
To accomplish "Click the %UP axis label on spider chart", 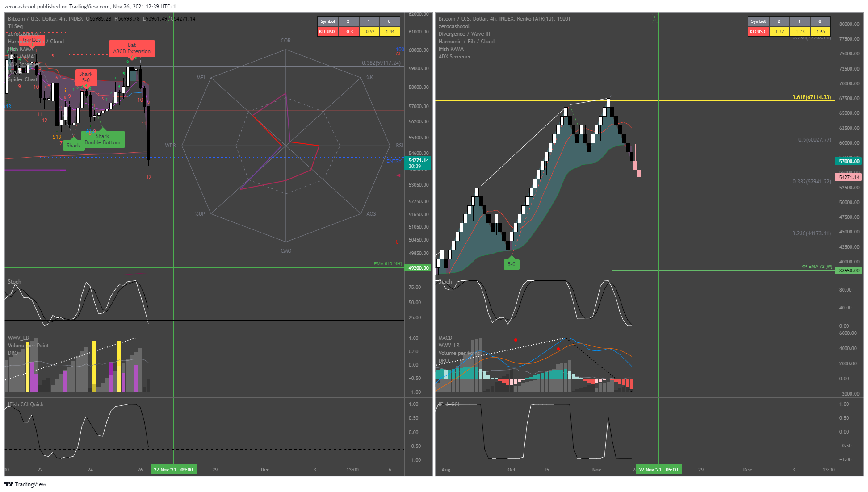I will [x=200, y=214].
